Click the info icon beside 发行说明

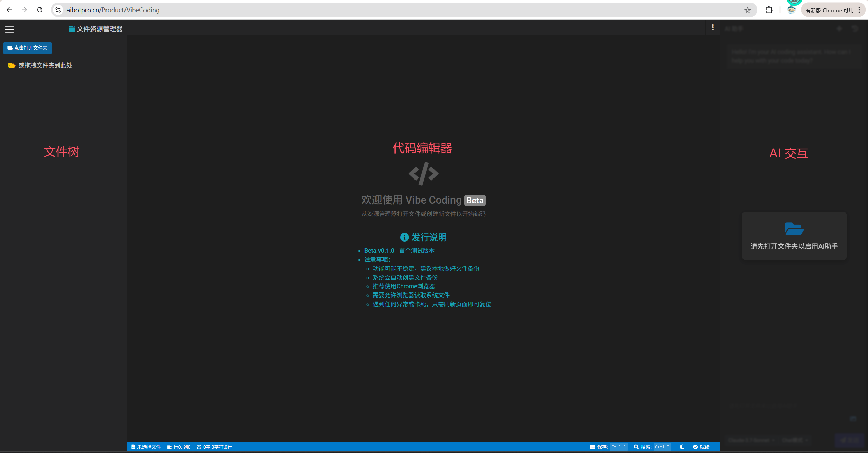pyautogui.click(x=404, y=237)
